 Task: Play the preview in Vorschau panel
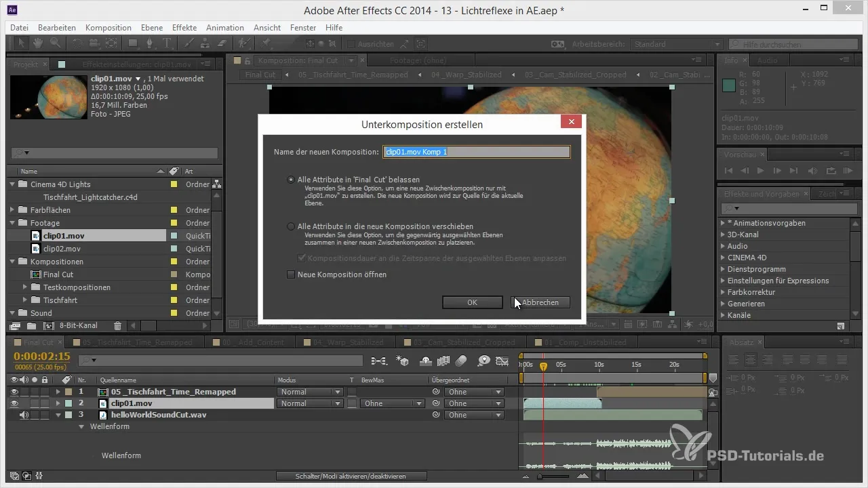point(760,170)
